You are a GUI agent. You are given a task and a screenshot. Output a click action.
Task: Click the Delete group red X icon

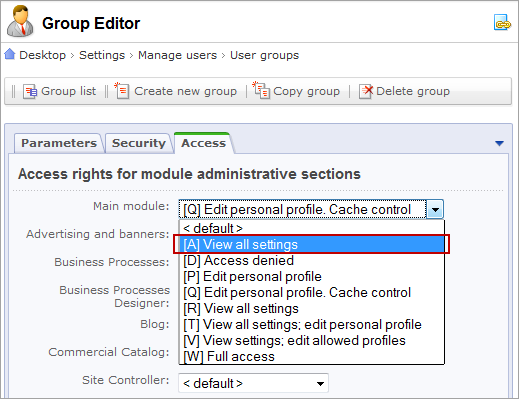click(x=366, y=91)
